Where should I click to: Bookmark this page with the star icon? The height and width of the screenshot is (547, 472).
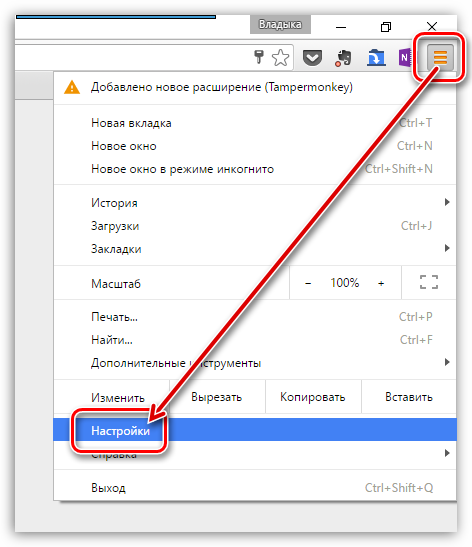(280, 58)
